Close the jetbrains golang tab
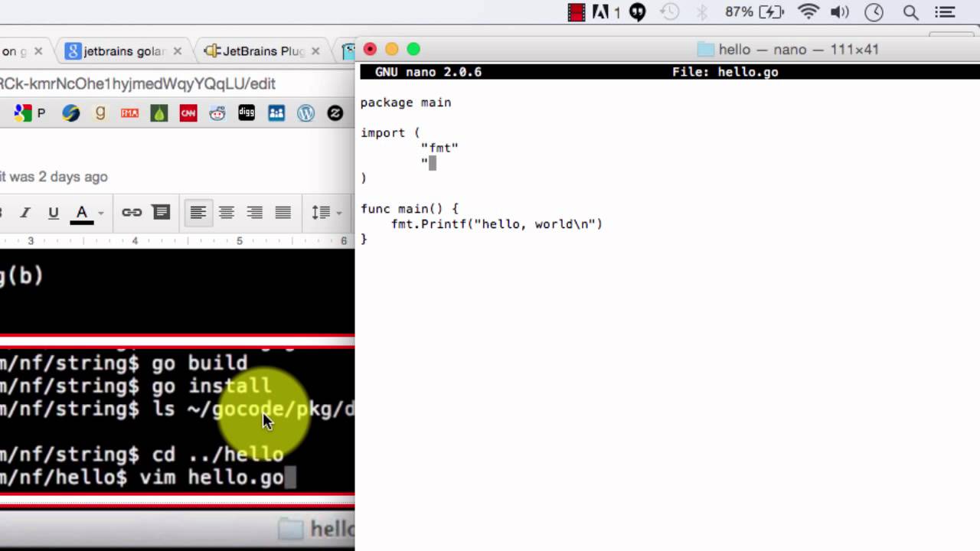Screen dimensions: 980x551 [x=178, y=51]
